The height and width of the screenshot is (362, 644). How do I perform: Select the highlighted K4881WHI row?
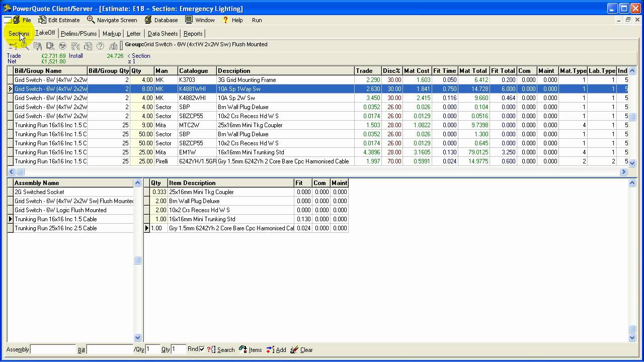click(x=320, y=89)
